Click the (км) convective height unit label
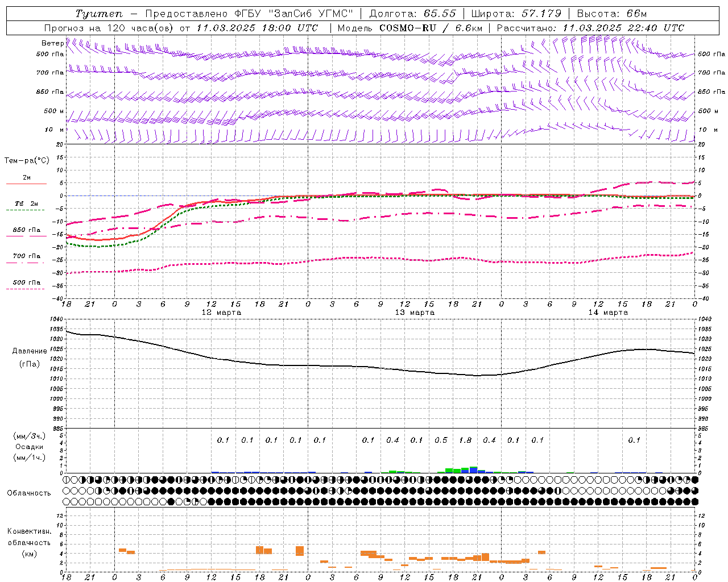The image size is (728, 582). pyautogui.click(x=29, y=554)
